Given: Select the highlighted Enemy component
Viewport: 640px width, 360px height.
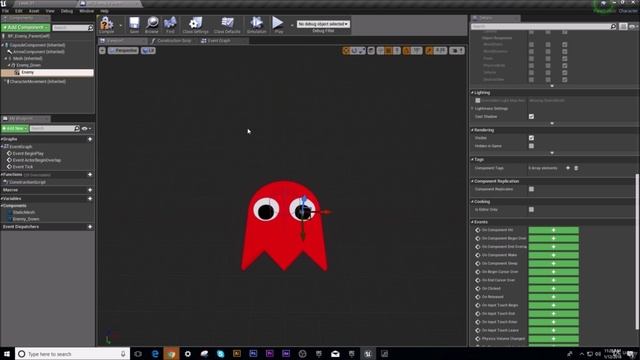Looking at the screenshot, I should (x=47, y=73).
